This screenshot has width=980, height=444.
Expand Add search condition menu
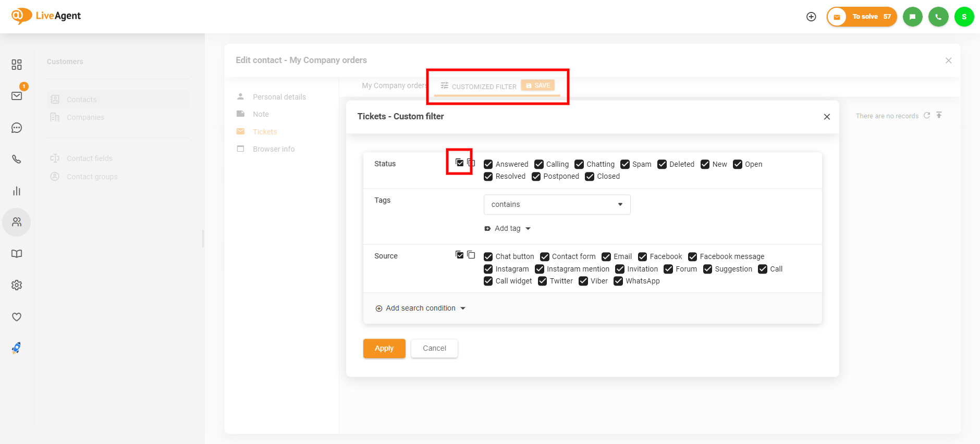click(421, 308)
